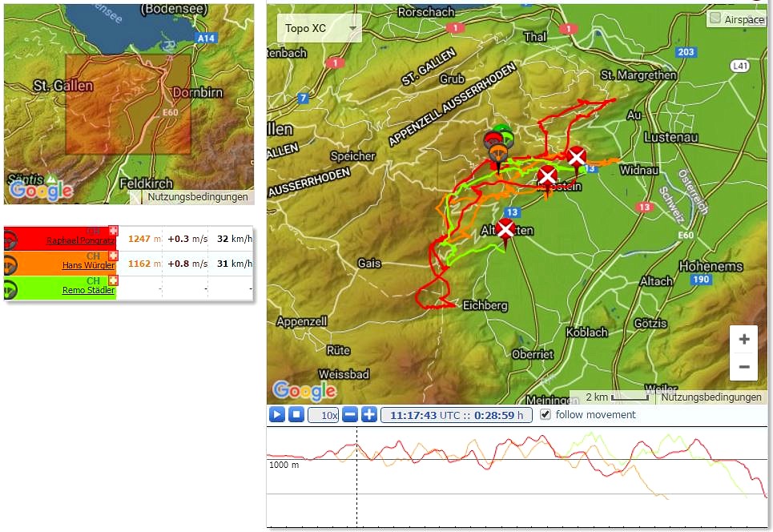The image size is (773, 532).
Task: Click the Feldkirch label in overview map
Action: [x=146, y=183]
